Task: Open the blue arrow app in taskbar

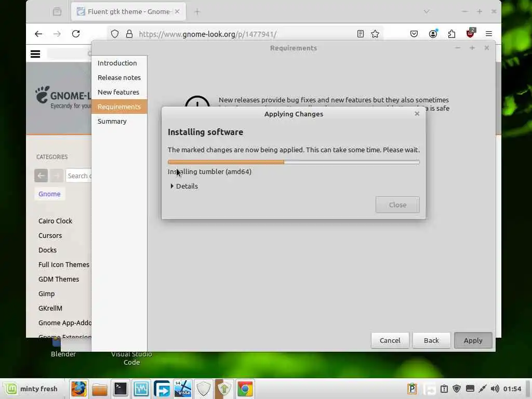Action: click(162, 389)
